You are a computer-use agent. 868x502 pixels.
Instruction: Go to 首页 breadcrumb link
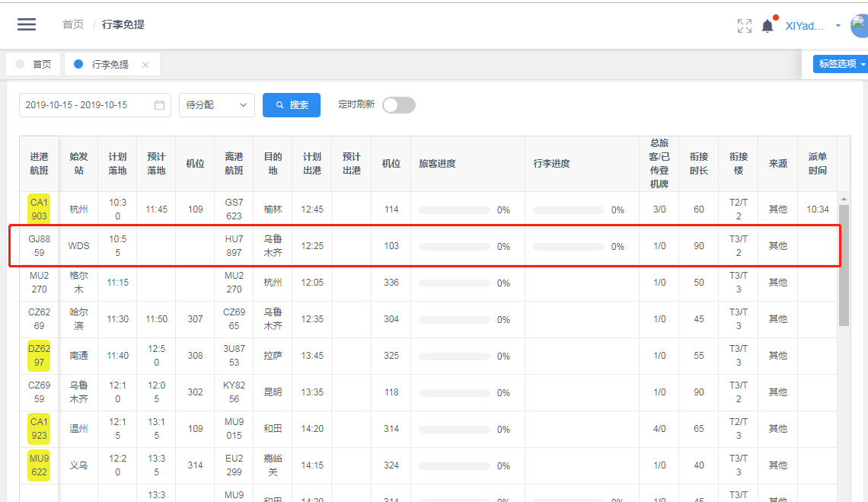pos(73,24)
